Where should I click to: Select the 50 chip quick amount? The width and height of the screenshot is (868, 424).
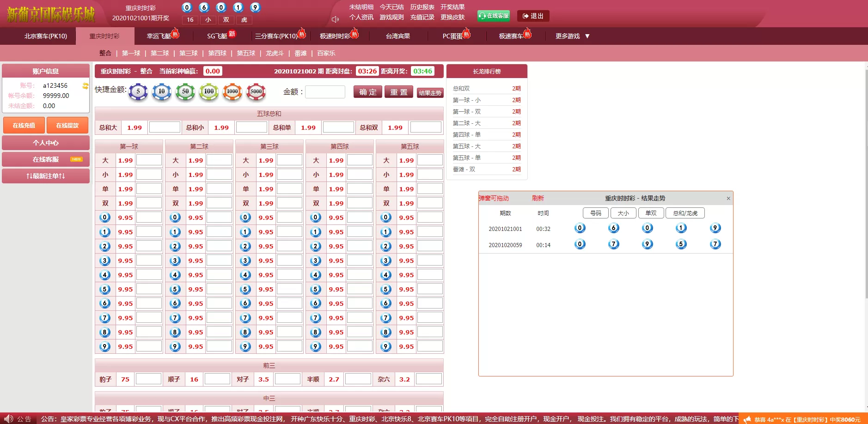click(185, 91)
